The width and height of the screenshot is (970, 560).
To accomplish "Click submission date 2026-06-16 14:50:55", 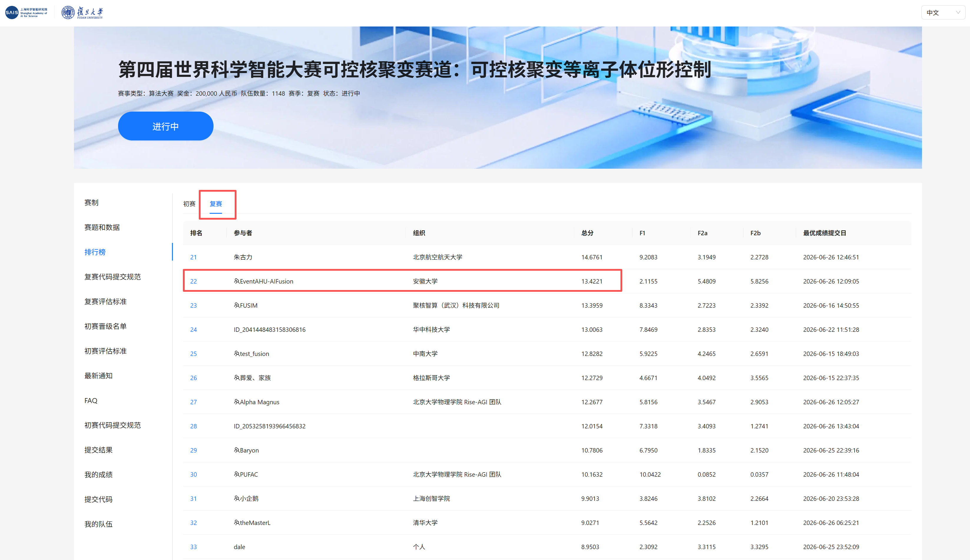I will coord(831,305).
